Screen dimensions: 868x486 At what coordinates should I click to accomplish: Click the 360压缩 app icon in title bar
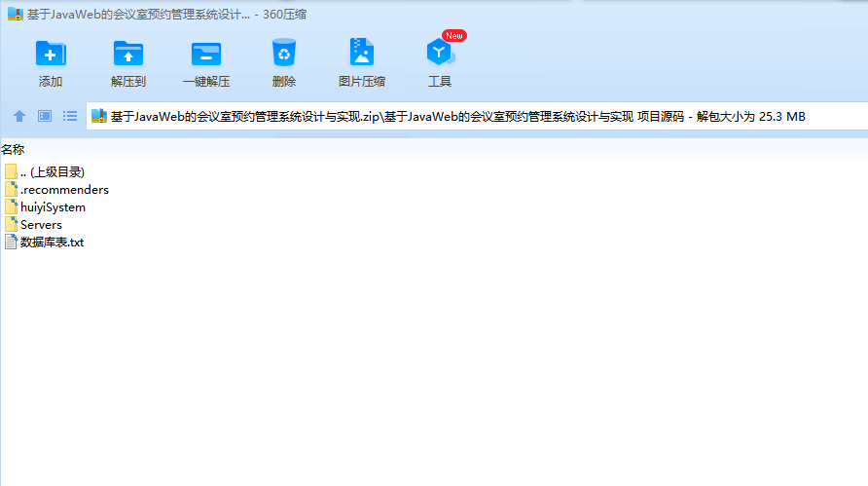[15, 14]
